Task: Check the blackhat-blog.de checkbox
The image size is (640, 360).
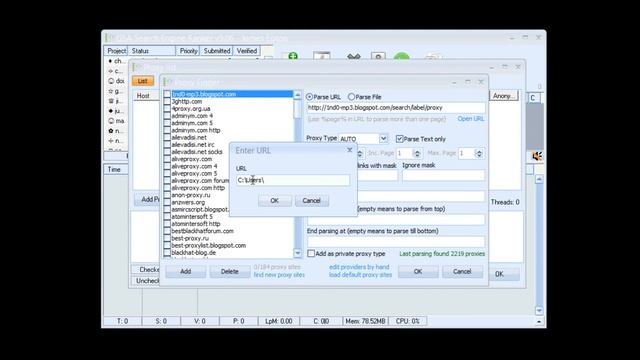Action: click(167, 253)
